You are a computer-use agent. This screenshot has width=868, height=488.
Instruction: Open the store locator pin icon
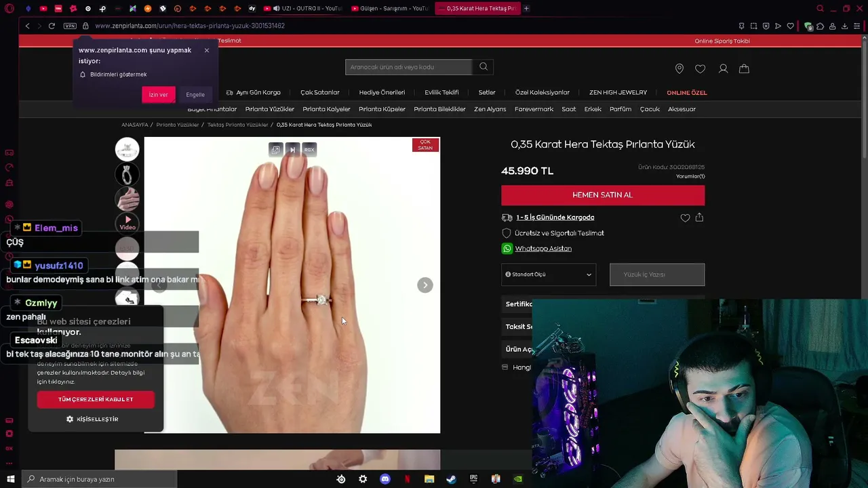coord(679,68)
